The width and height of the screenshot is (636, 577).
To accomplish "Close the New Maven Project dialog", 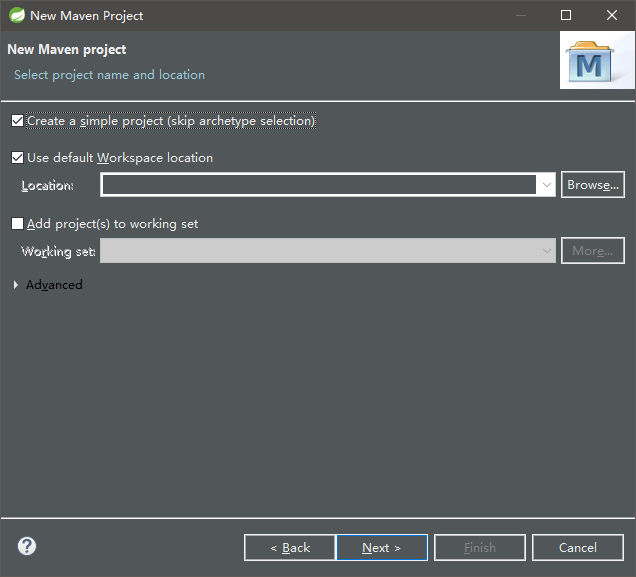I will point(612,15).
